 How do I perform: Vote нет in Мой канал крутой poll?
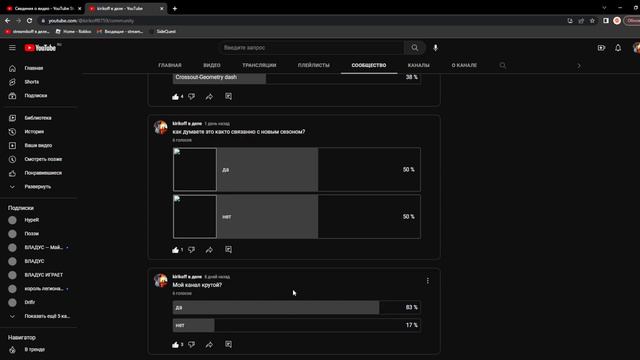click(297, 325)
